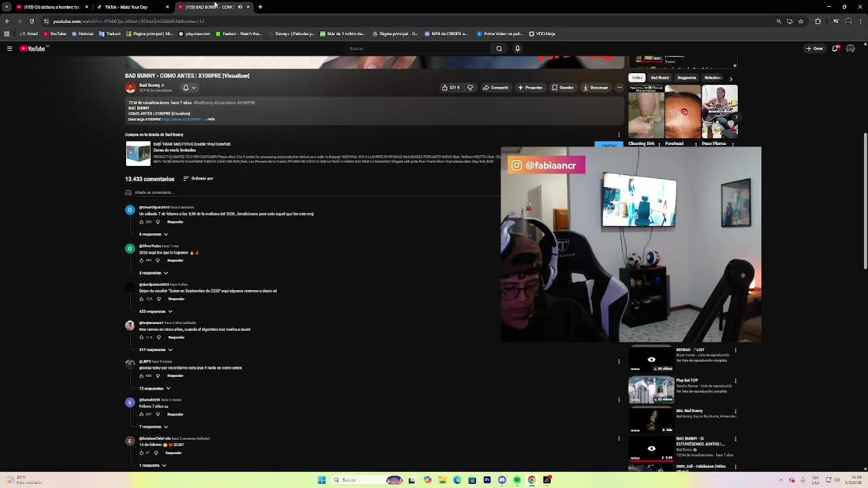Click the Preguntar ask button

(530, 87)
